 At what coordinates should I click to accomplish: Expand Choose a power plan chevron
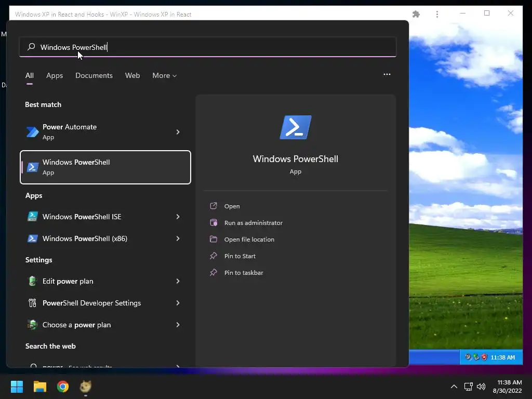point(178,325)
